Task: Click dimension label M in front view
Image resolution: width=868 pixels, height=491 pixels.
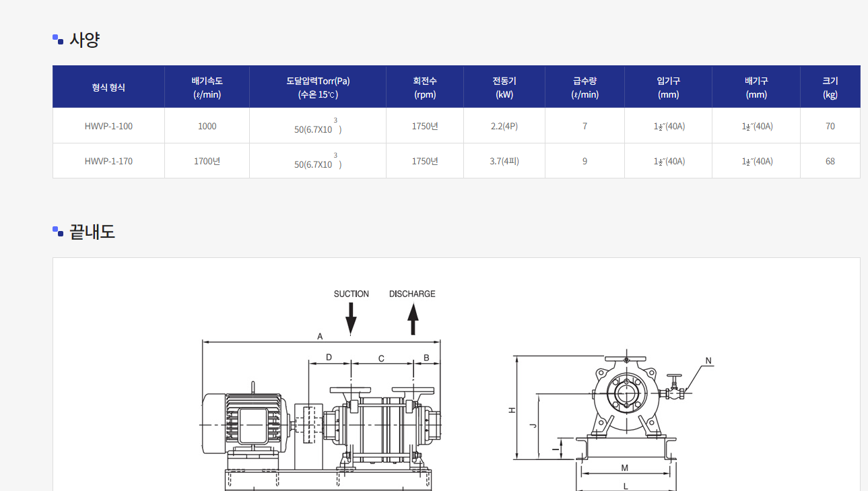Action: tap(625, 467)
